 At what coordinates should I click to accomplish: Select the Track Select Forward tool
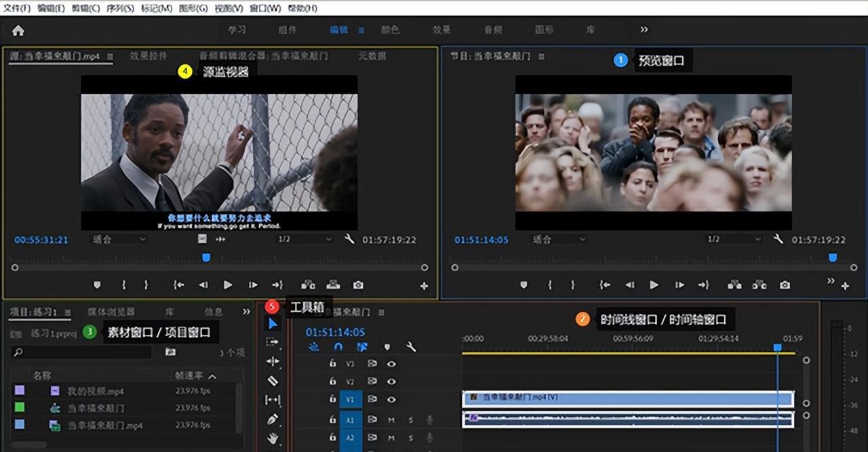click(273, 342)
